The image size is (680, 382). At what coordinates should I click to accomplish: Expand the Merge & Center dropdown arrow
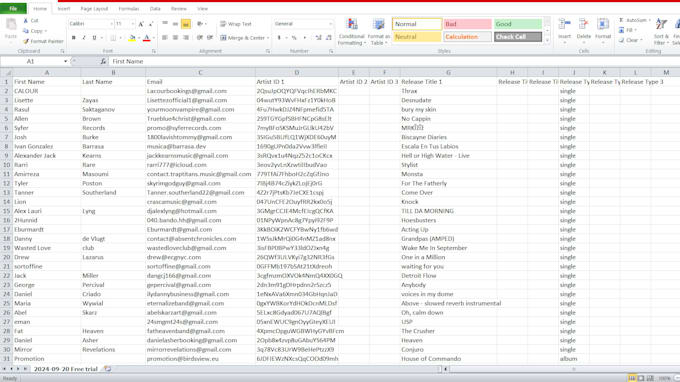coord(268,38)
